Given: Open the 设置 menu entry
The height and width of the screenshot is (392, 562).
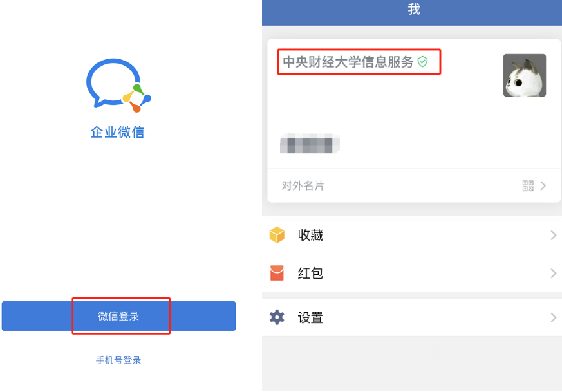Looking at the screenshot, I should 412,317.
